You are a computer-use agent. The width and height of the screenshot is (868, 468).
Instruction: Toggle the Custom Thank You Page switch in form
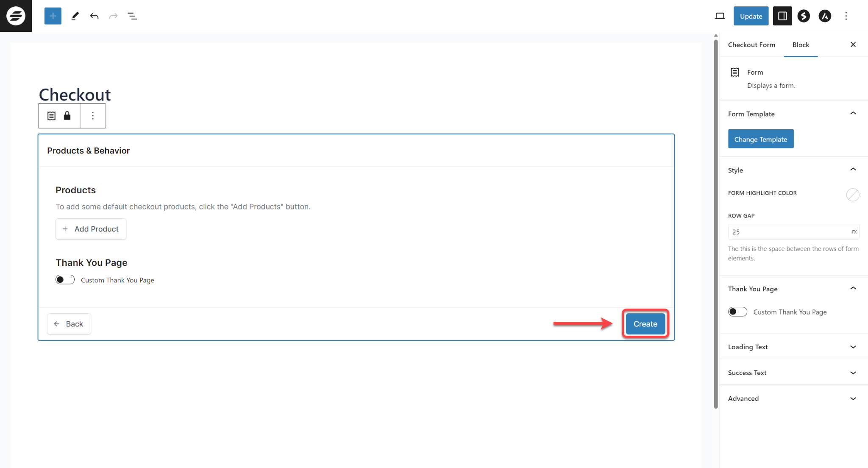(65, 279)
